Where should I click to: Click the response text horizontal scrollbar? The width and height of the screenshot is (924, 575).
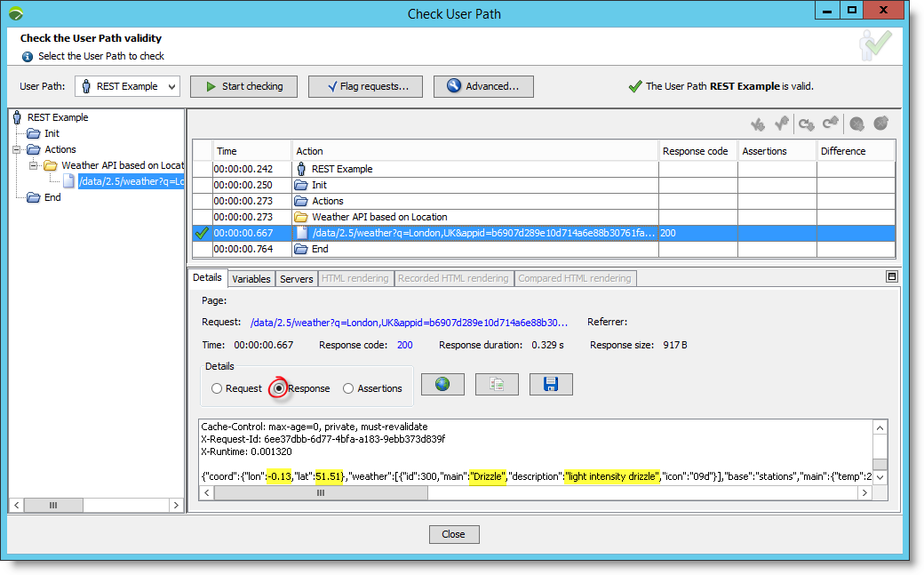pyautogui.click(x=320, y=492)
